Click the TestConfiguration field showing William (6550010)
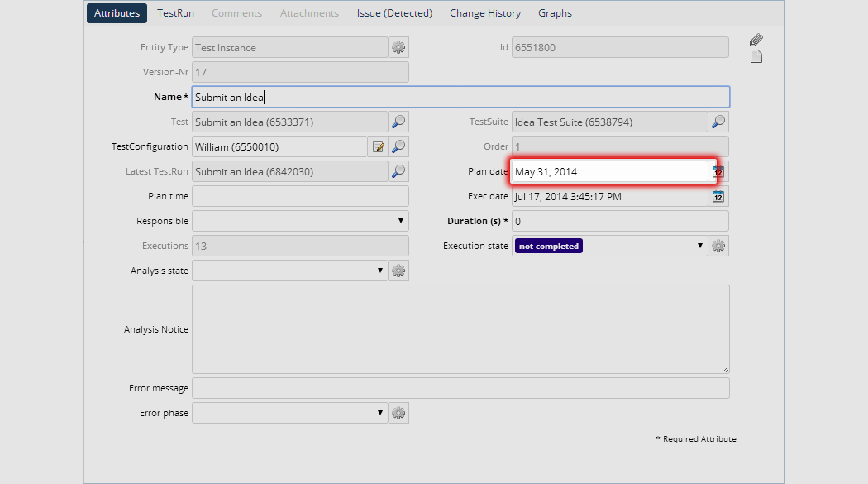This screenshot has width=868, height=484. click(x=280, y=146)
